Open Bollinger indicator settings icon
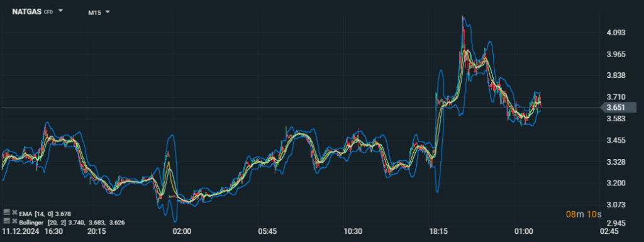This screenshot has height=242, width=644. point(6,221)
